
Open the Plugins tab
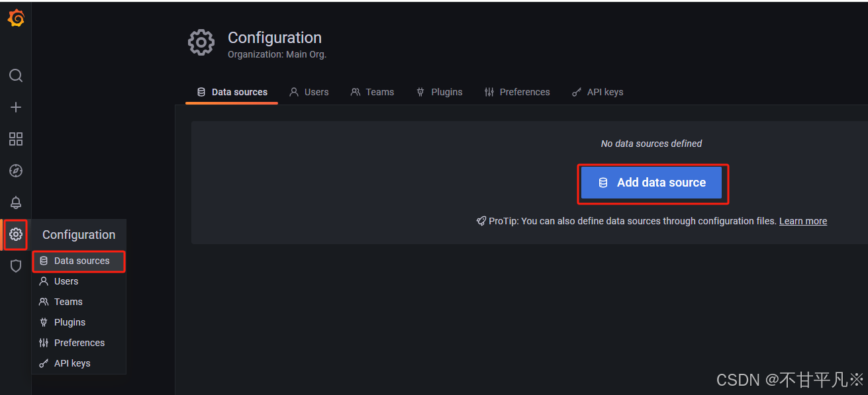point(439,92)
